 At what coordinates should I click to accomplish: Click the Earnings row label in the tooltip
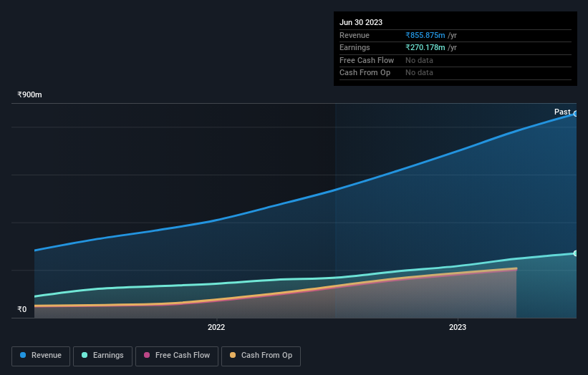355,47
